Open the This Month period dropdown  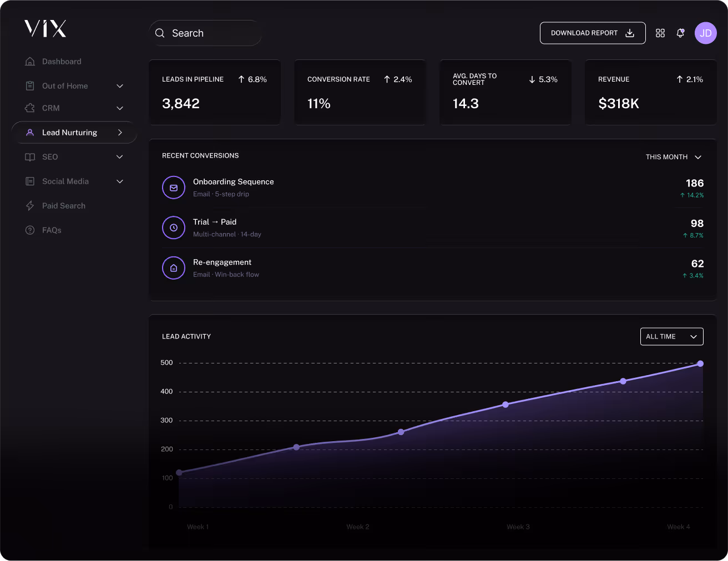point(674,157)
